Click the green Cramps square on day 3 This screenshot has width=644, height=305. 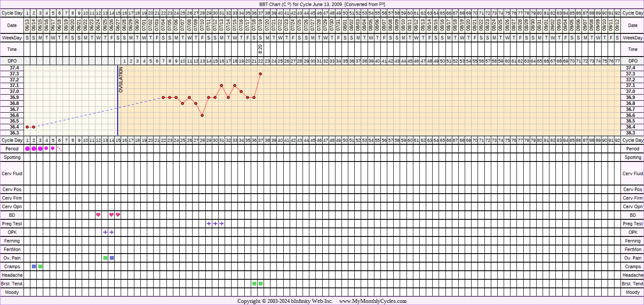pos(40,266)
